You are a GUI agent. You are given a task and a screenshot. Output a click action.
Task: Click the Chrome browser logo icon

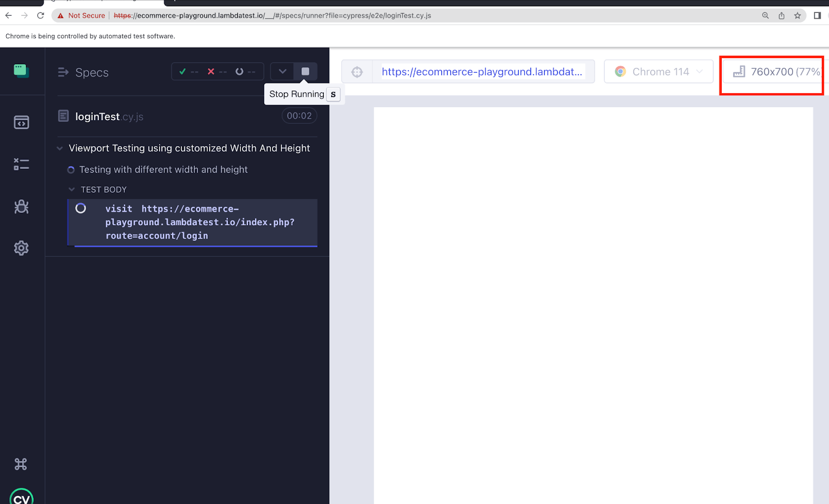pos(620,71)
